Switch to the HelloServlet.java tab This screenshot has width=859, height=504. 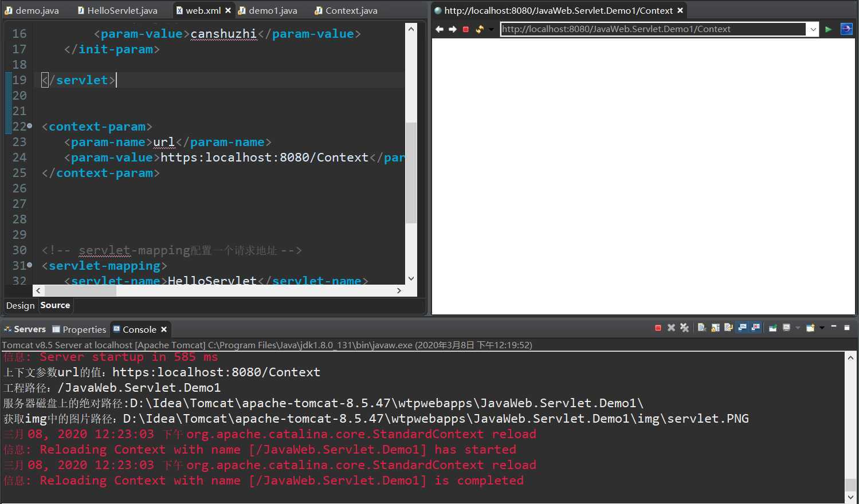[x=117, y=10]
